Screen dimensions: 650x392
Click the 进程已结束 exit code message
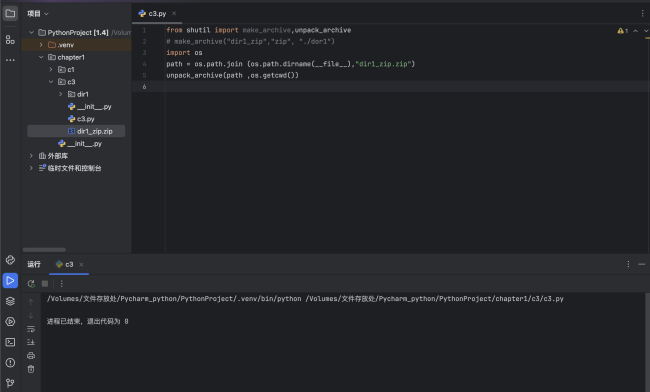click(x=87, y=321)
